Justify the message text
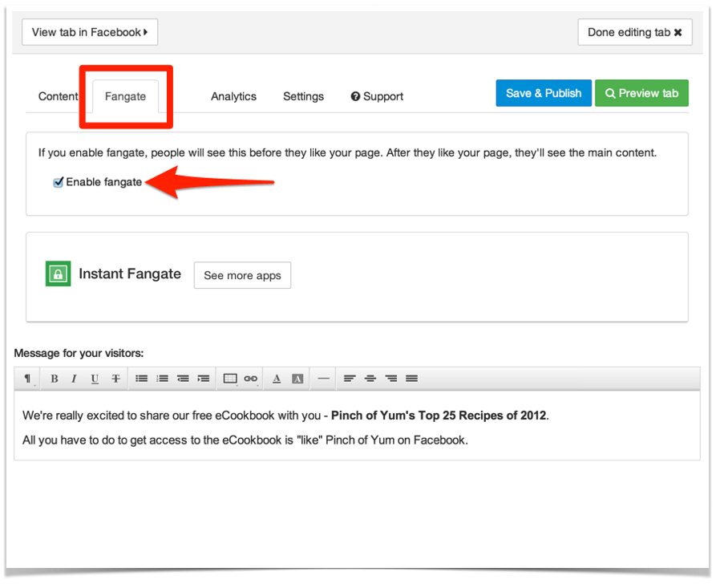 point(411,379)
